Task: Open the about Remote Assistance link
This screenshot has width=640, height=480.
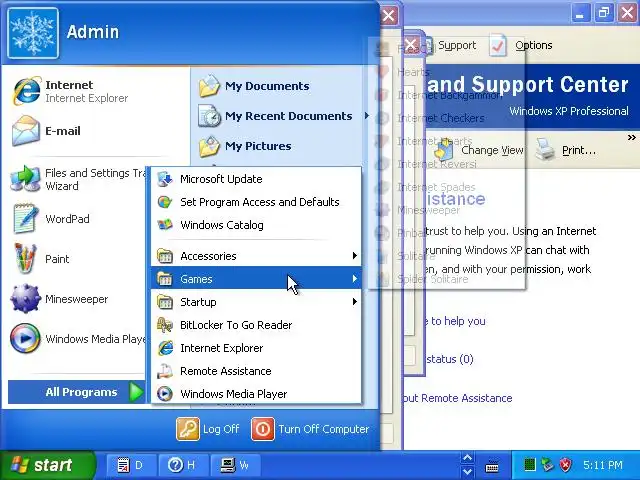Action: (457, 398)
